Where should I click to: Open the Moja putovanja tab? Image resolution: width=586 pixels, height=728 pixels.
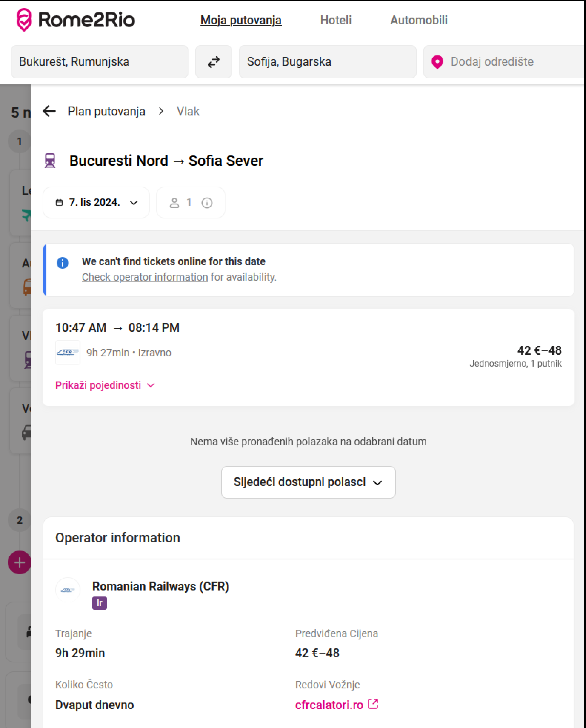(x=241, y=20)
